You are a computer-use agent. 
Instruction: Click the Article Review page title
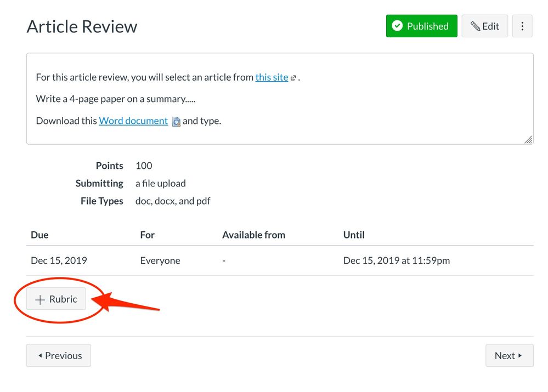[82, 26]
